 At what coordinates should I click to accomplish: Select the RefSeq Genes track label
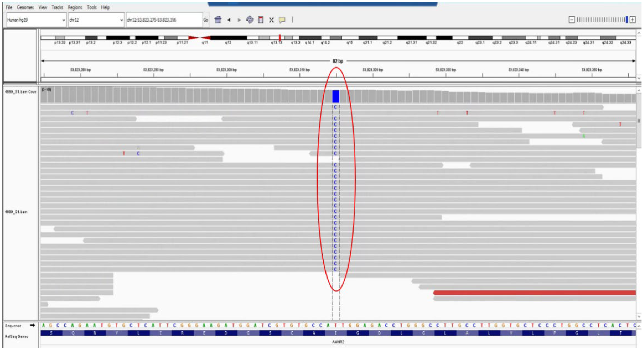pos(17,337)
